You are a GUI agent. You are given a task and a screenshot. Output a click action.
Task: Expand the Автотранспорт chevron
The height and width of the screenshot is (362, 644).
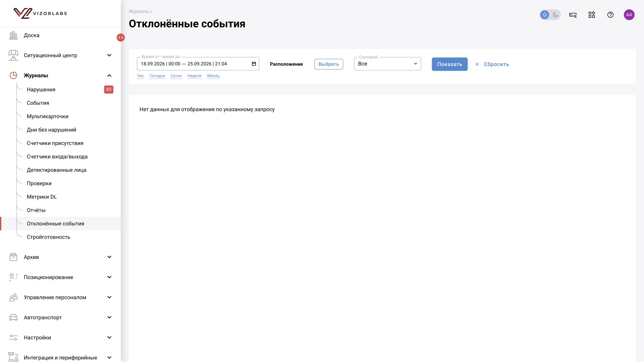(109, 317)
